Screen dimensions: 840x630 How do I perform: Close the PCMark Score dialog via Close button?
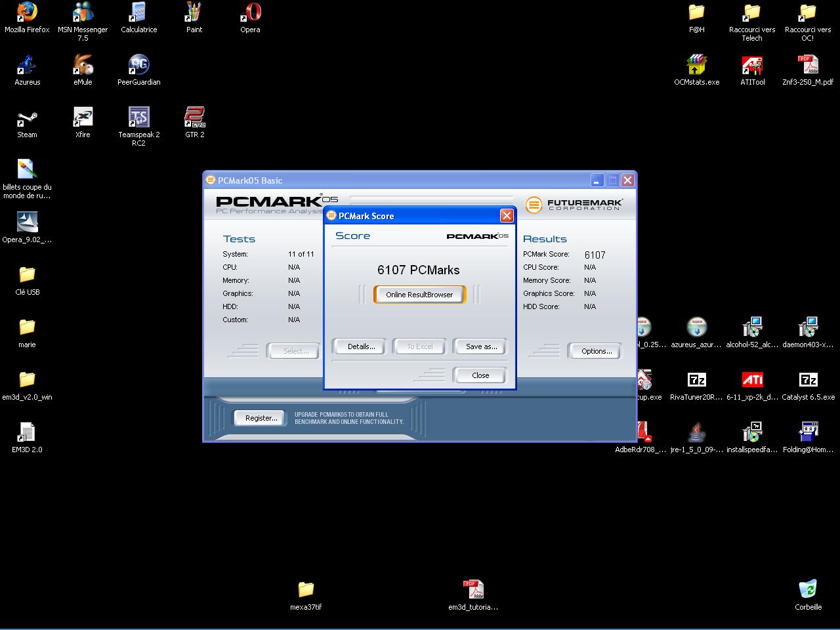[480, 375]
